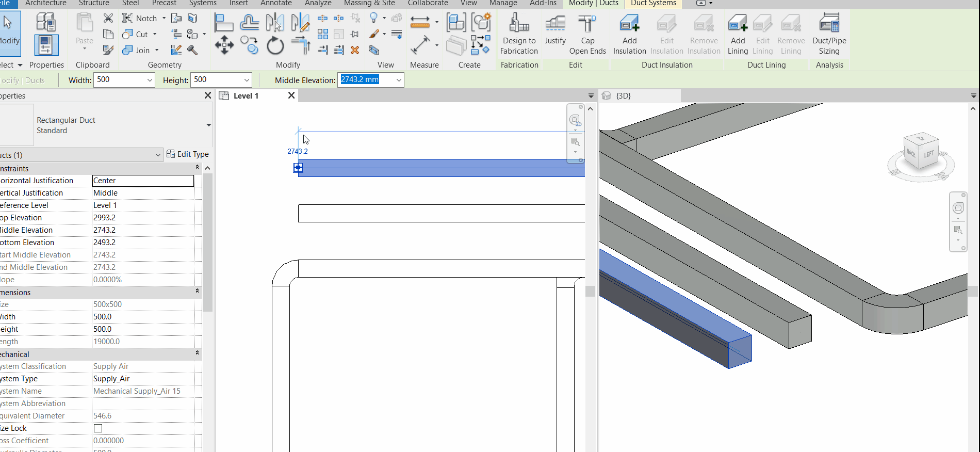Activate Mirror - Draw Axis tool
The height and width of the screenshot is (452, 980).
pyautogui.click(x=300, y=23)
